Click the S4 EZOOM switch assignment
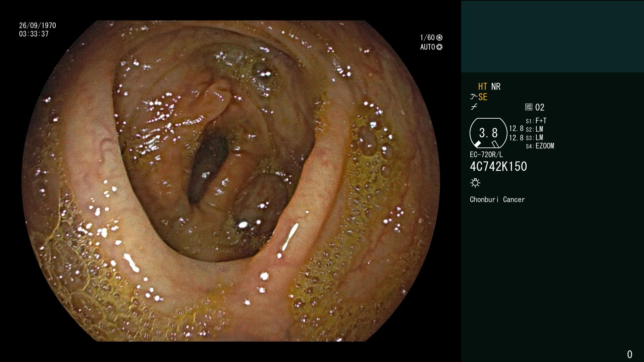The height and width of the screenshot is (362, 644). (x=540, y=146)
